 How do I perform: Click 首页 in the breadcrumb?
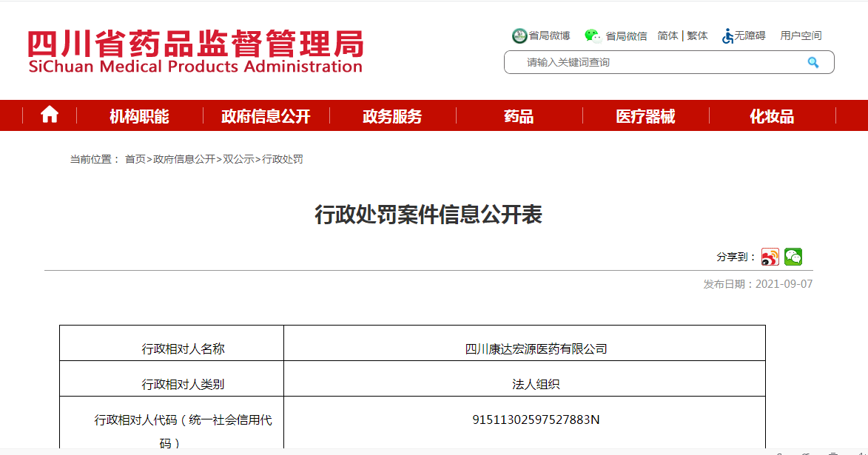point(135,159)
